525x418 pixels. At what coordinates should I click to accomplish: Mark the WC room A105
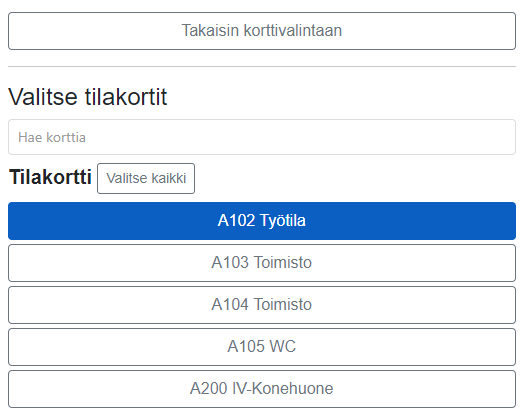pos(262,347)
